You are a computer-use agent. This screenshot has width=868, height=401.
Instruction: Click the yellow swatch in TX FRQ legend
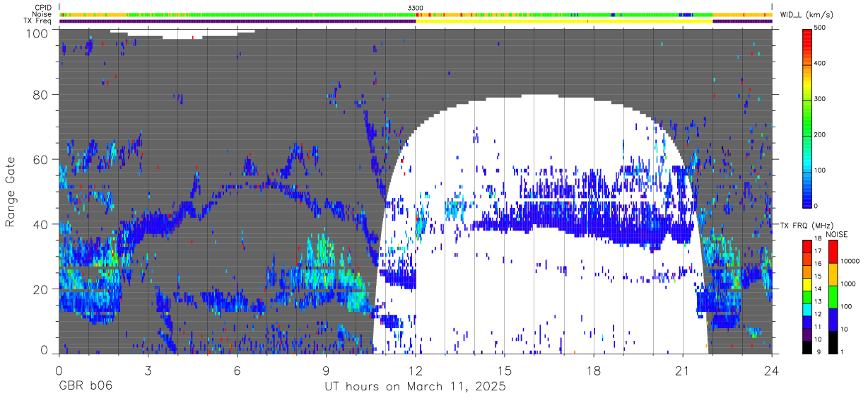point(807,283)
